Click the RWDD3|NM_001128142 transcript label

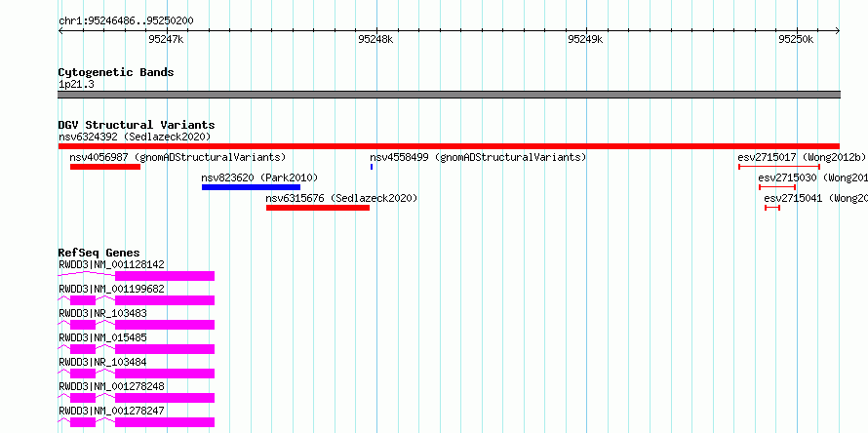click(x=111, y=264)
